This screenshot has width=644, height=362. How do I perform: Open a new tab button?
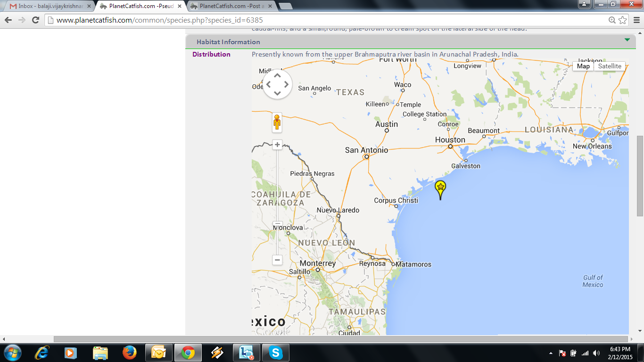tap(285, 6)
